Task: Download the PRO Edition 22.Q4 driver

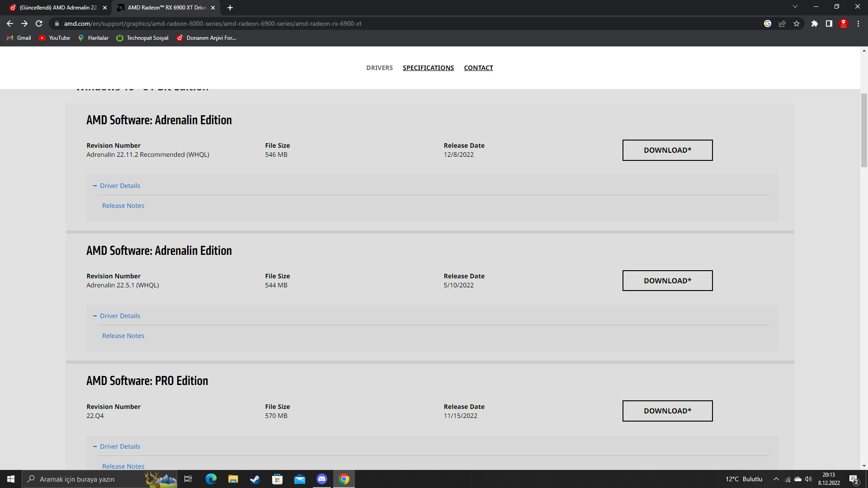Action: click(667, 411)
